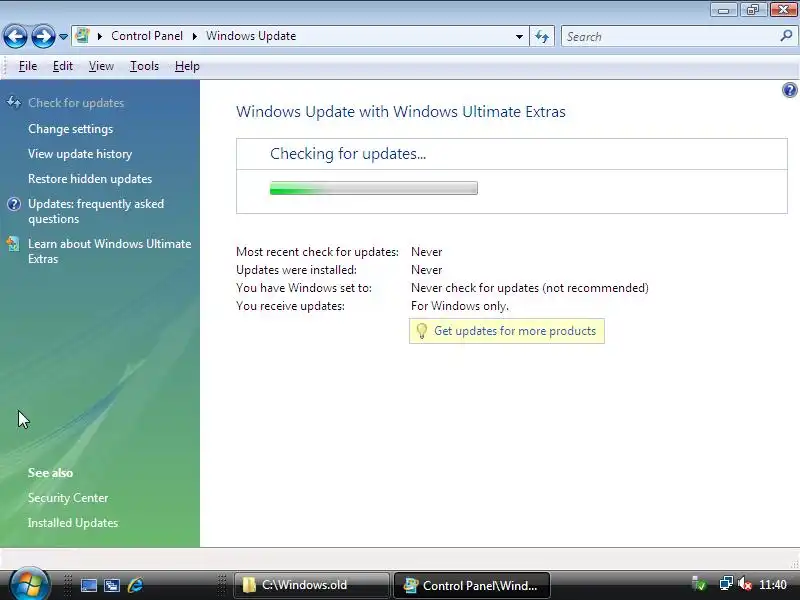Click the security shield tray icon
Image resolution: width=800 pixels, height=600 pixels.
[699, 583]
